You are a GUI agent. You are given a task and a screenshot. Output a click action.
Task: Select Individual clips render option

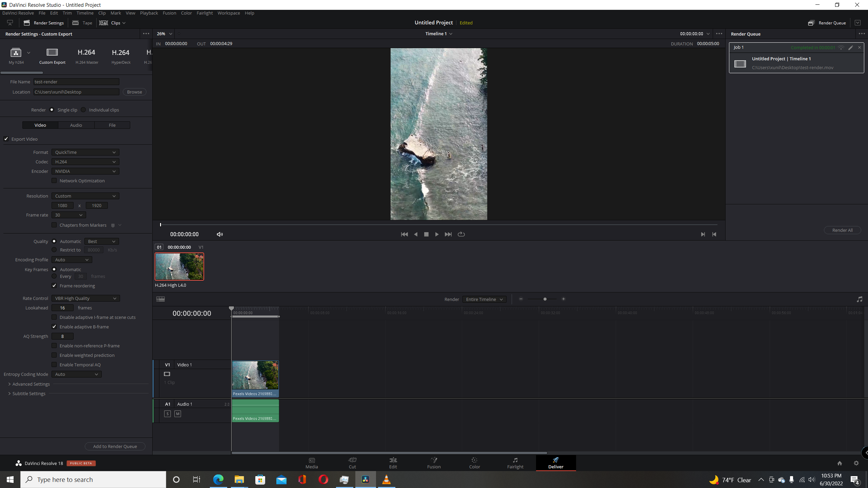point(83,110)
